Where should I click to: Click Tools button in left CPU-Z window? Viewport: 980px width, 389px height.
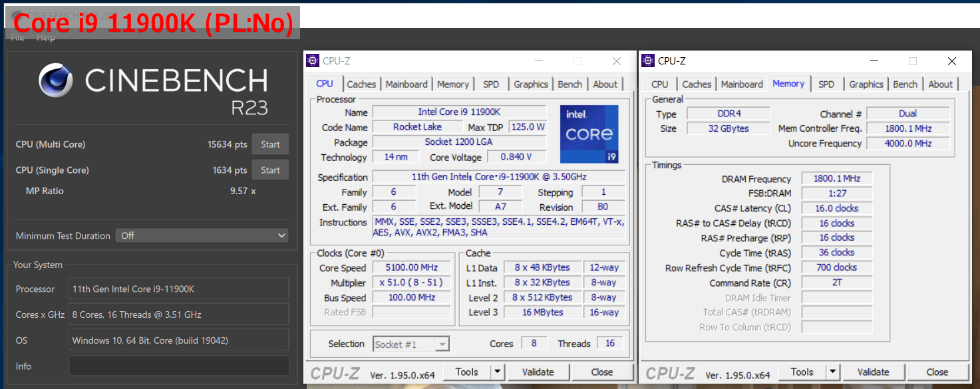click(466, 372)
